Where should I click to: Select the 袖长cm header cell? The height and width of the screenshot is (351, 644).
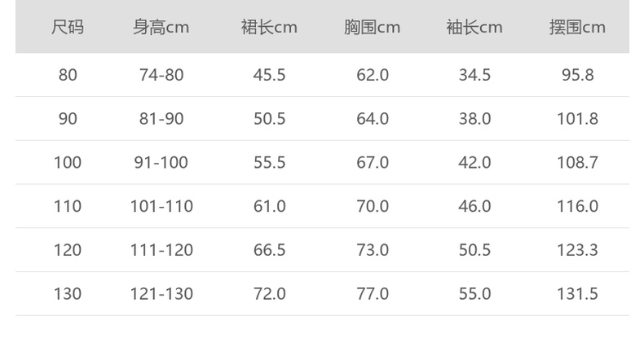coord(474,28)
